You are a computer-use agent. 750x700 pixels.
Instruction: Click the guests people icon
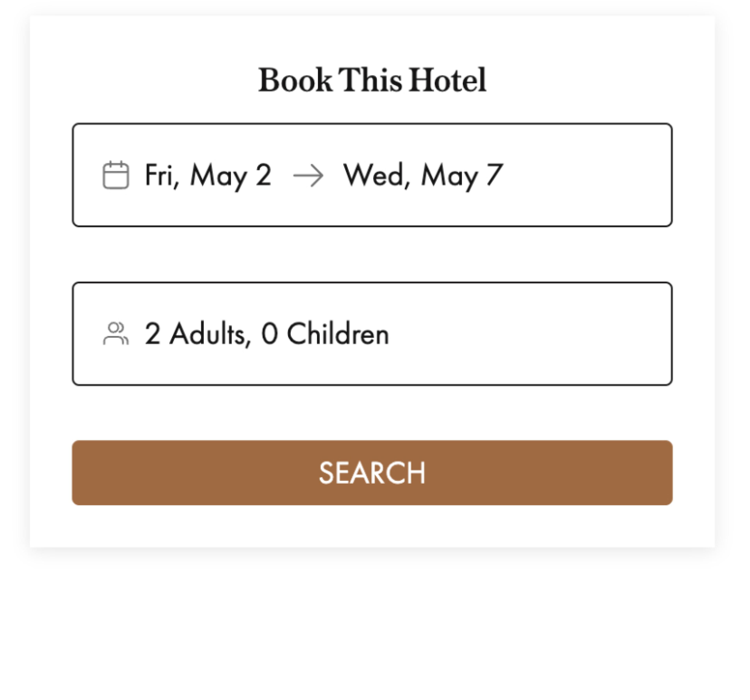click(x=116, y=334)
